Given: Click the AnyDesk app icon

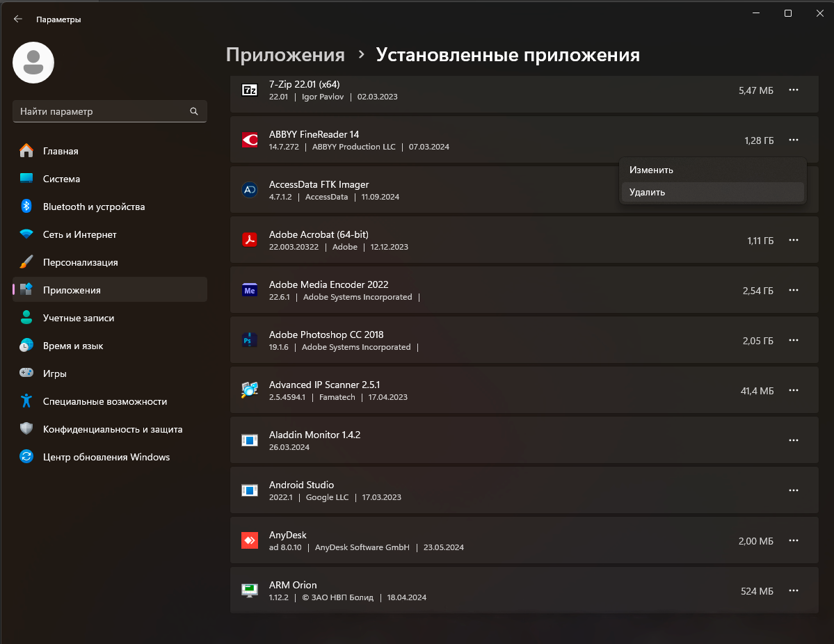Looking at the screenshot, I should tap(250, 540).
